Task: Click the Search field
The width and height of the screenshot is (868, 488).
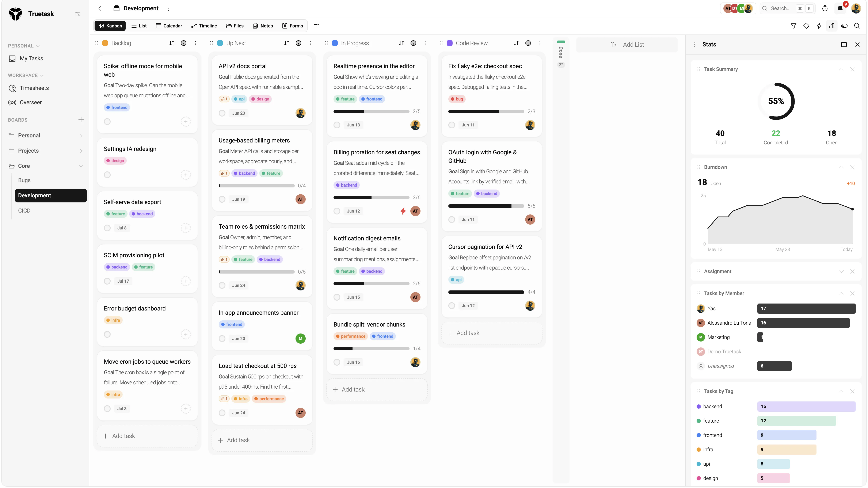Action: tap(787, 8)
